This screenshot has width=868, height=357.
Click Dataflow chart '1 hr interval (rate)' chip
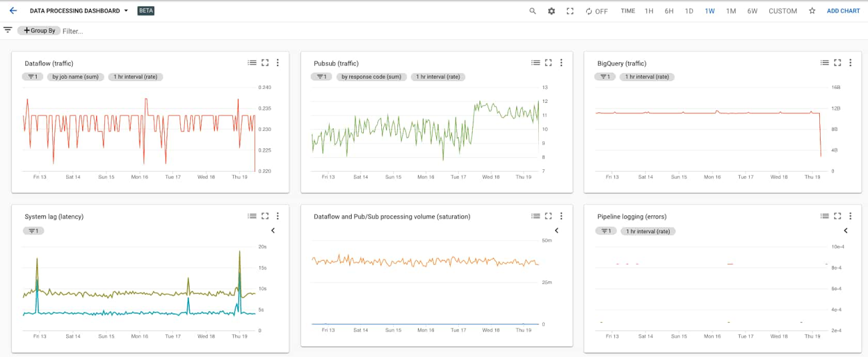pyautogui.click(x=136, y=77)
